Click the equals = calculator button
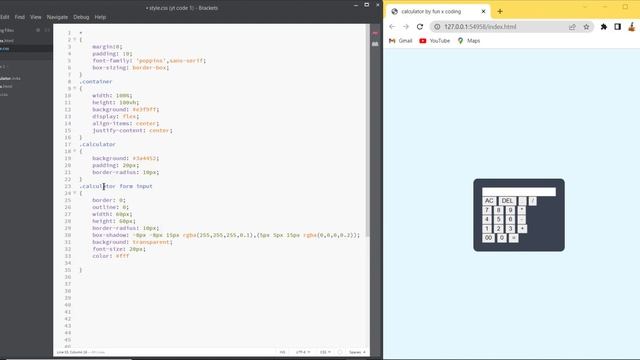This screenshot has height=360, width=640. [x=513, y=238]
